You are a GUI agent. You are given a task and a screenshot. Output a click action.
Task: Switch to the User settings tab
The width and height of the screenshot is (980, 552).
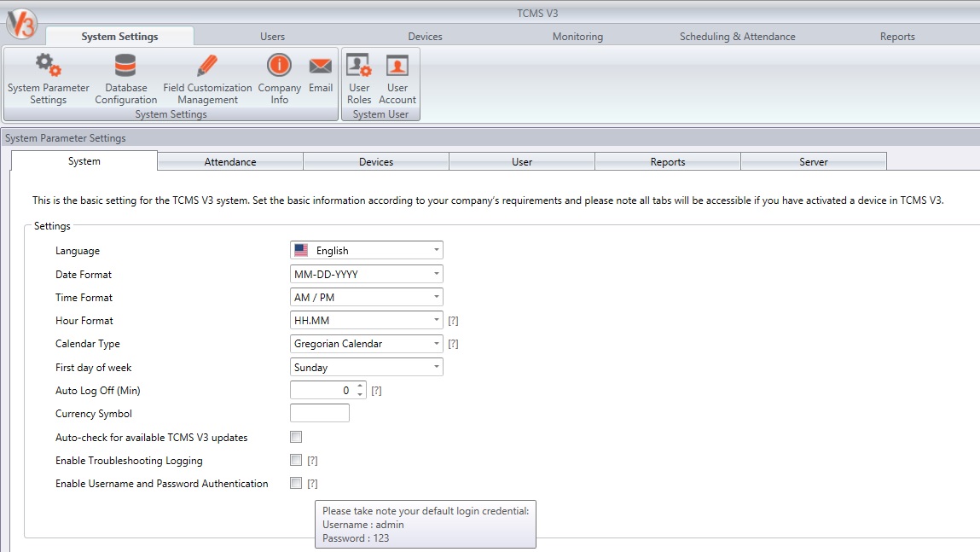tap(522, 161)
